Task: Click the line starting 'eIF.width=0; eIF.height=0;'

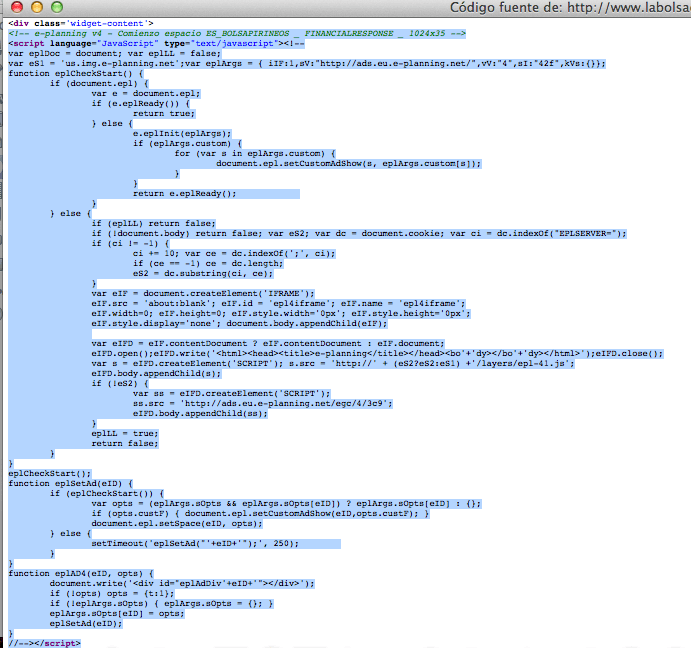Action: pyautogui.click(x=281, y=313)
